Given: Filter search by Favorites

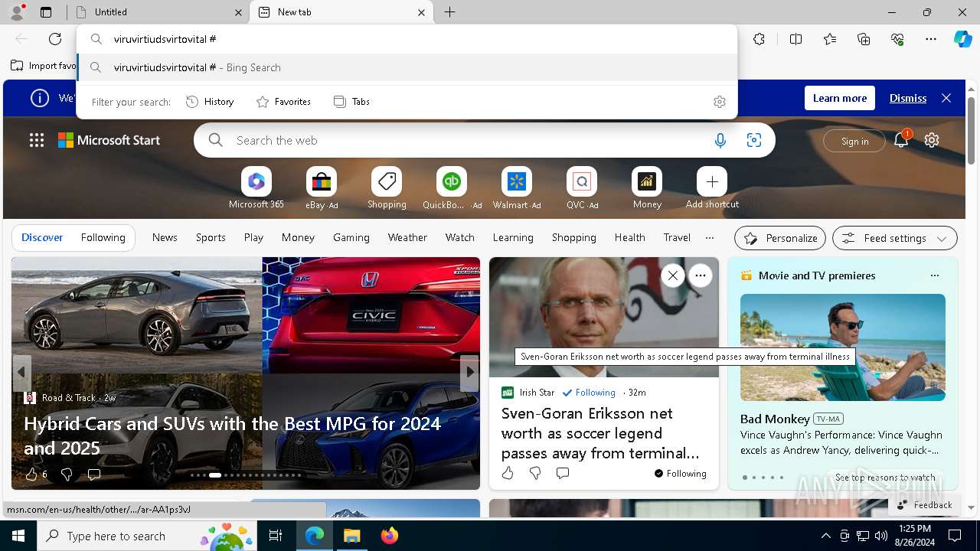Looking at the screenshot, I should click(x=283, y=102).
